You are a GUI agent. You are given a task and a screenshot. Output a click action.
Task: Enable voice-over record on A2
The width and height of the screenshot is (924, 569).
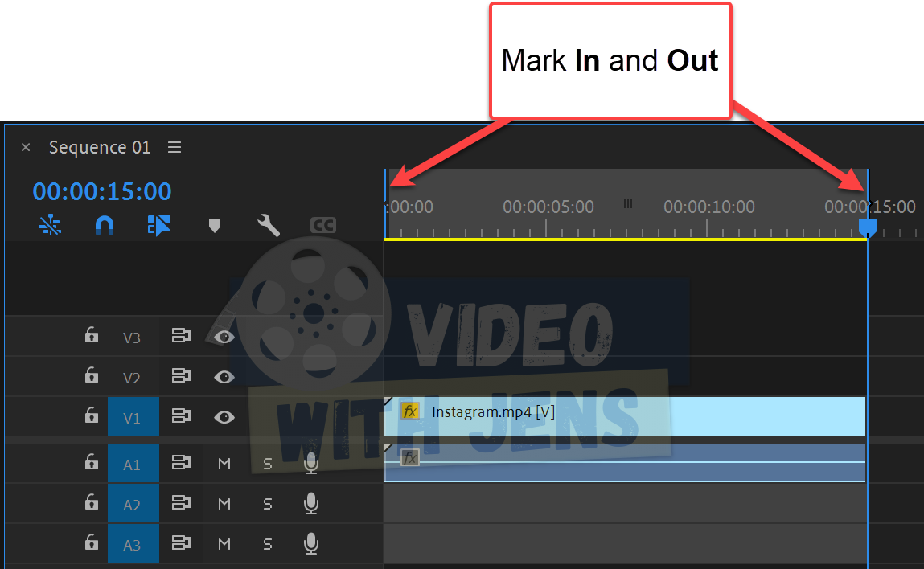(311, 504)
